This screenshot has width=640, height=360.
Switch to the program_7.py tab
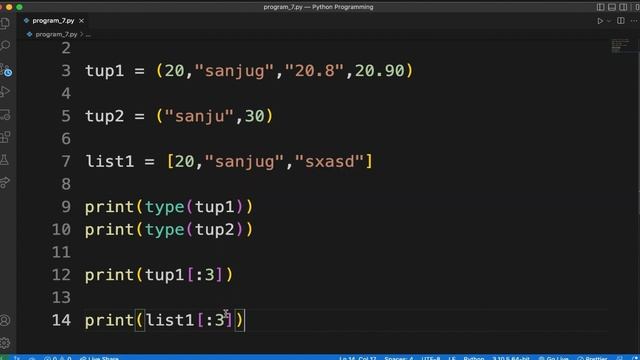pyautogui.click(x=53, y=20)
